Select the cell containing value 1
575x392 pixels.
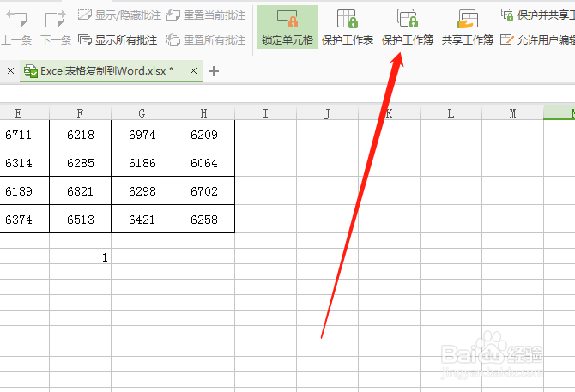80,256
